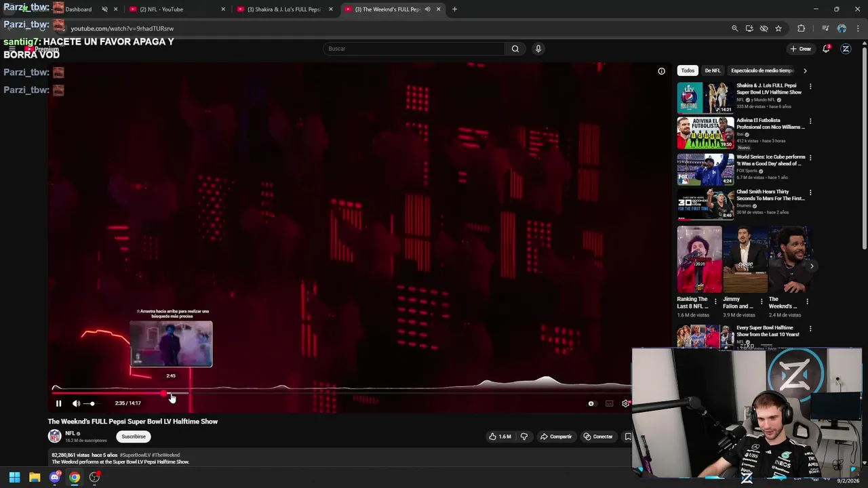
Task: Mute the video with the speaker icon
Action: click(x=76, y=403)
